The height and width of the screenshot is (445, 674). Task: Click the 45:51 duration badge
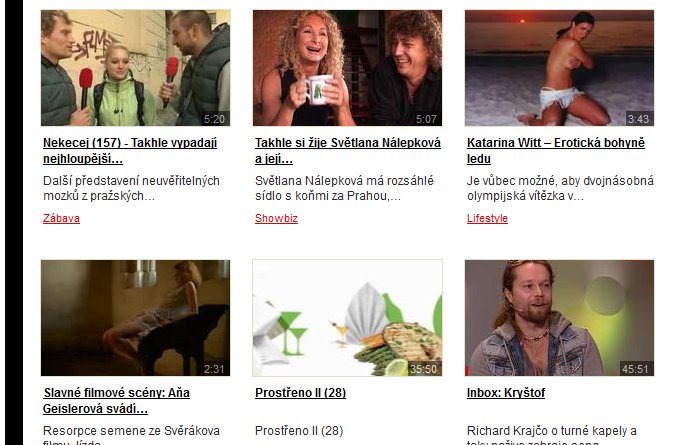(x=635, y=369)
